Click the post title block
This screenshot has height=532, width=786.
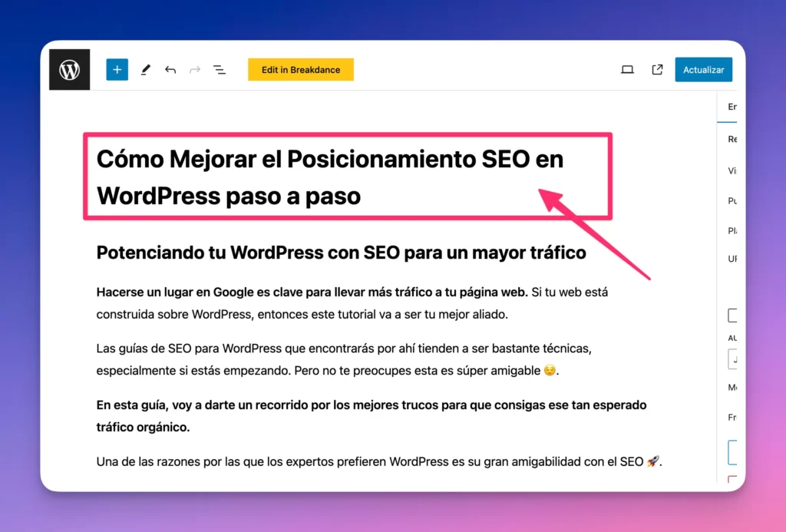(x=330, y=177)
